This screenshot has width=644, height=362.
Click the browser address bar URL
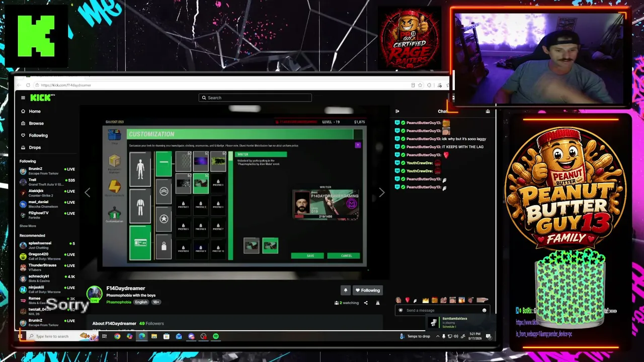pyautogui.click(x=66, y=85)
